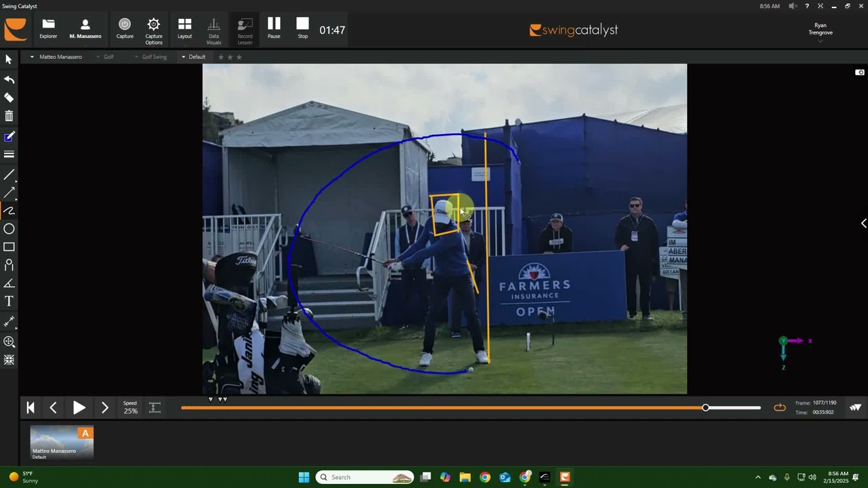Select the circle drawing tool

tap(9, 229)
